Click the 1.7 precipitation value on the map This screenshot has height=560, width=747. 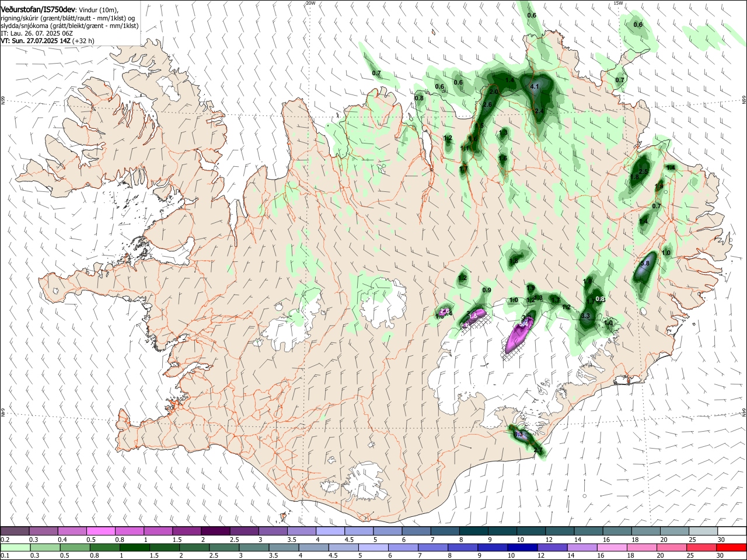tap(463, 169)
